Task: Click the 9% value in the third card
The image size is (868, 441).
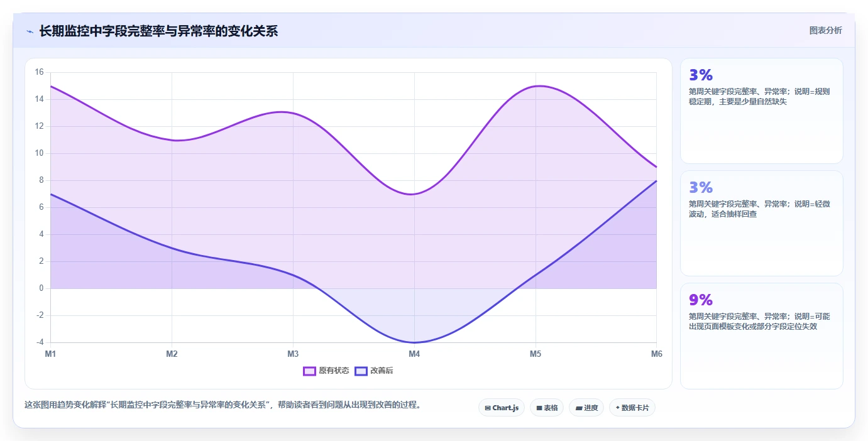Action: (x=701, y=300)
